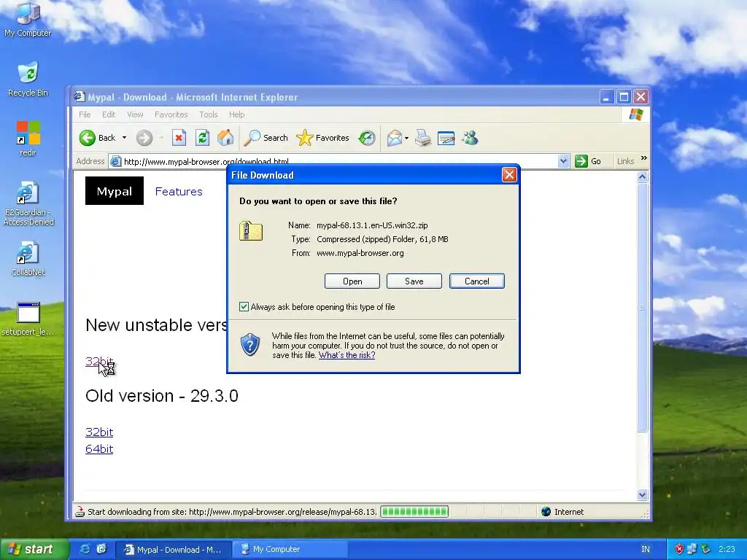747x560 pixels.
Task: Switch to My Computer taskbar button
Action: coord(290,550)
